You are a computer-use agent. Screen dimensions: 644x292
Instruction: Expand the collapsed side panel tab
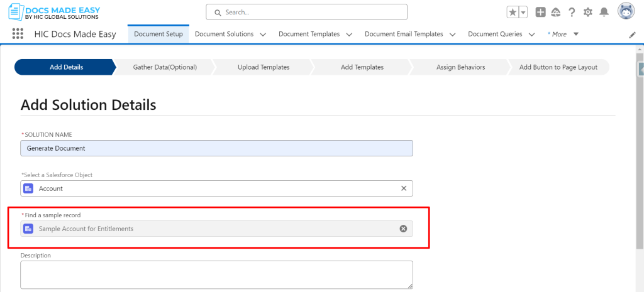tap(641, 69)
